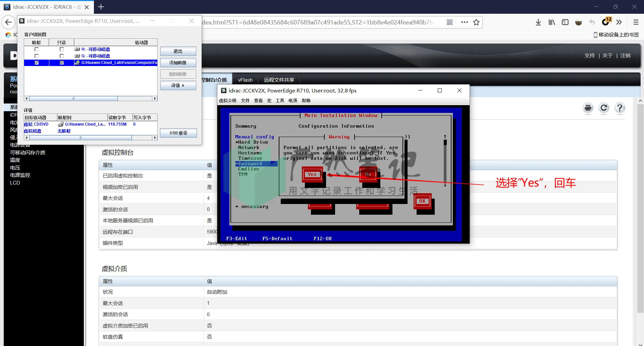This screenshot has height=346, width=644.
Task: Click page vertical scrollbar up arrow
Action: pyautogui.click(x=640, y=100)
